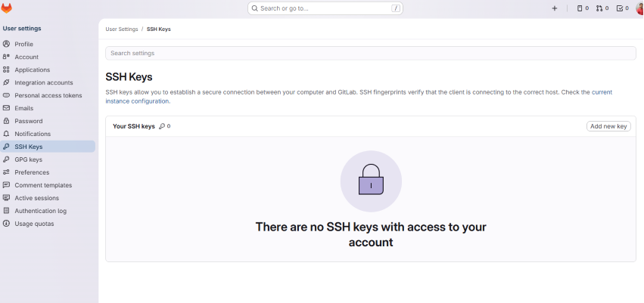The image size is (644, 303).
Task: Open the to-do list icon
Action: tap(623, 8)
